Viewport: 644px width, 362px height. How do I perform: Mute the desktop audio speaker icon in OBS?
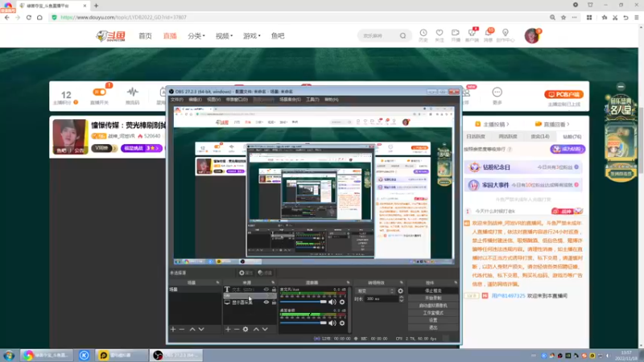[332, 323]
